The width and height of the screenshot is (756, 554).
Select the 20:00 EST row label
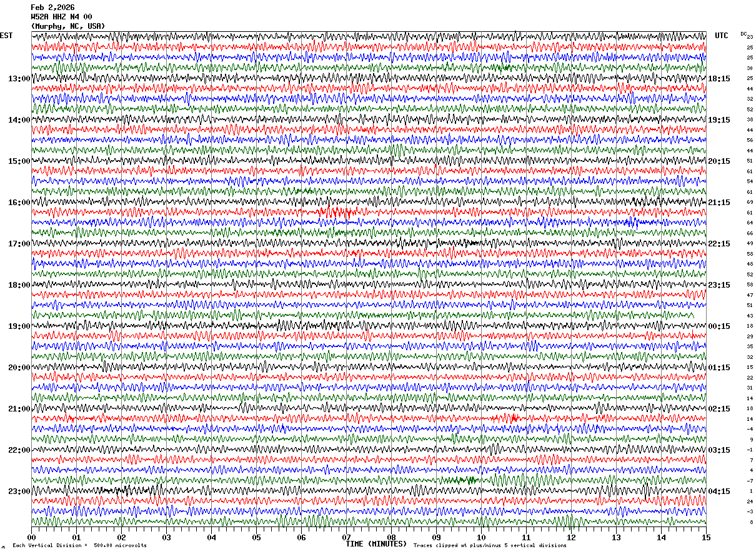pos(19,368)
